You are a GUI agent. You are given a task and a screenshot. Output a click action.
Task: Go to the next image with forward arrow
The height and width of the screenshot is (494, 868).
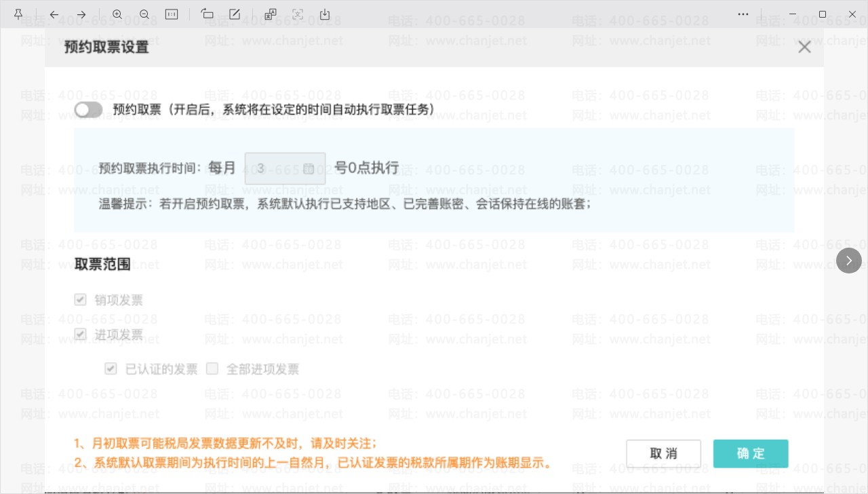click(x=81, y=14)
